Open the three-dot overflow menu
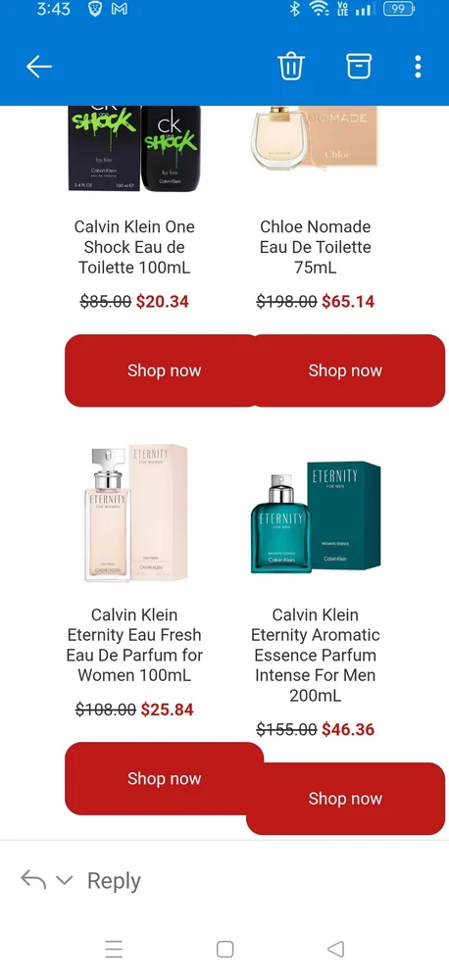Image resolution: width=449 pixels, height=980 pixels. point(418,67)
